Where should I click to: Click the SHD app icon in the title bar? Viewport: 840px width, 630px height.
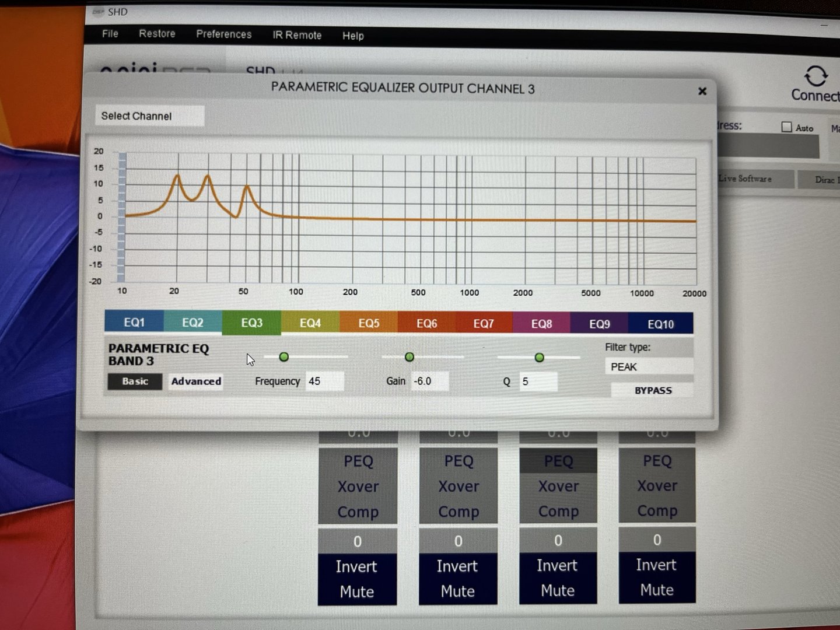(x=98, y=12)
